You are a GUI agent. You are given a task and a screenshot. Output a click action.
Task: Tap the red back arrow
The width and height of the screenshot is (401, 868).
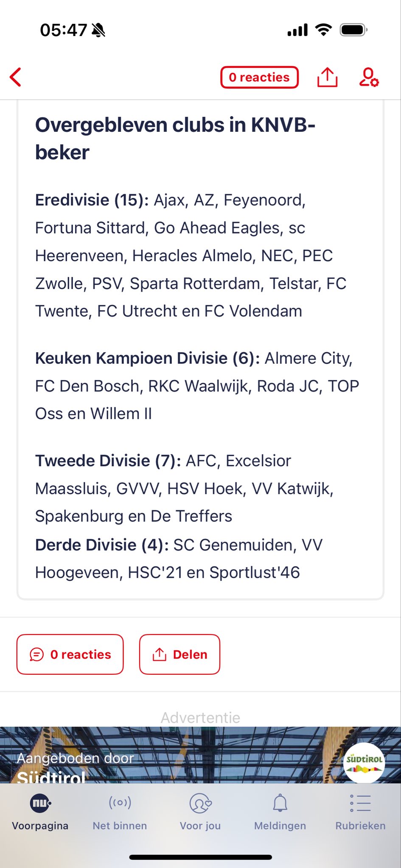tap(16, 77)
